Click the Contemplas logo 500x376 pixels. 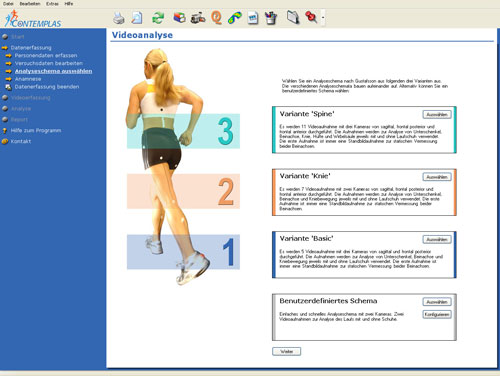(x=33, y=19)
